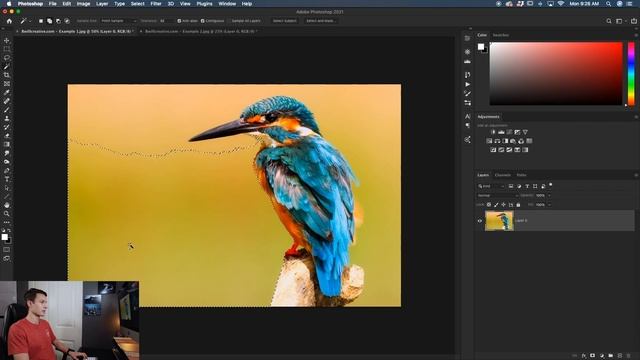
Task: Open the Image menu
Action: (x=83, y=4)
